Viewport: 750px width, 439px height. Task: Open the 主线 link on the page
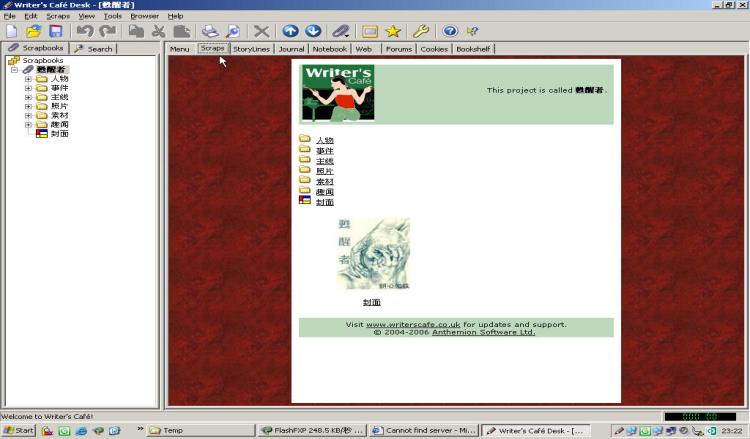pos(325,161)
